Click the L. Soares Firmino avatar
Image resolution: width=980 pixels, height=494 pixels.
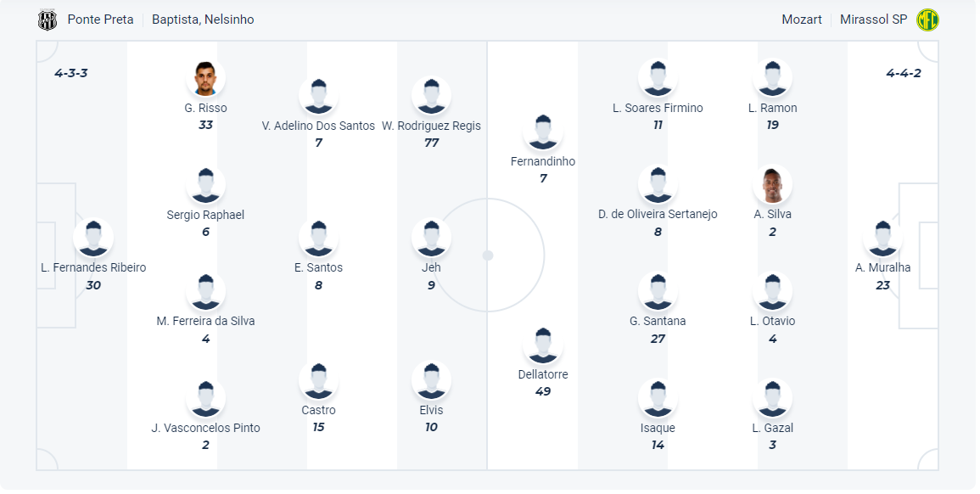coord(658,79)
